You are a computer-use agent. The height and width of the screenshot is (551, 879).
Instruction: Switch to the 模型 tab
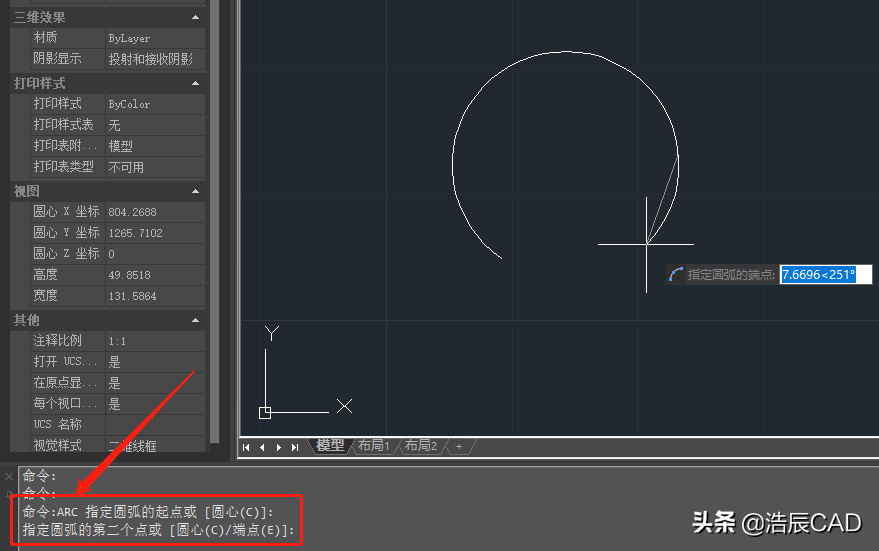point(330,446)
